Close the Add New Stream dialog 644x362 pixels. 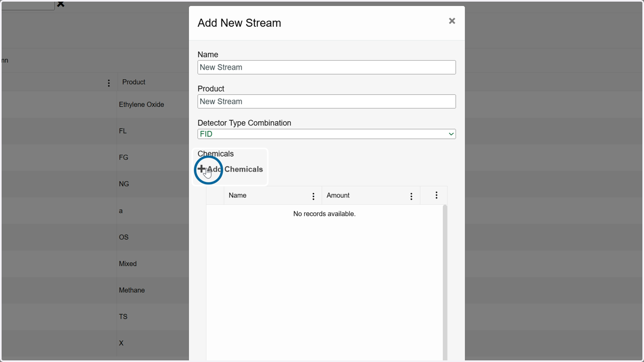point(452,21)
